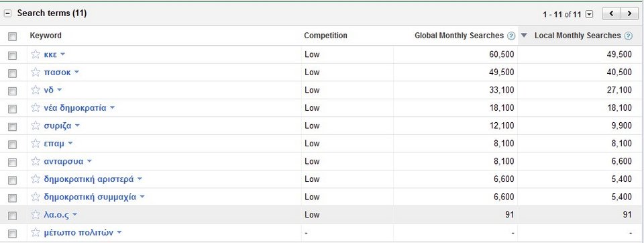This screenshot has height=243, width=644.
Task: Sort by Local Monthly Searches header
Action: point(578,36)
